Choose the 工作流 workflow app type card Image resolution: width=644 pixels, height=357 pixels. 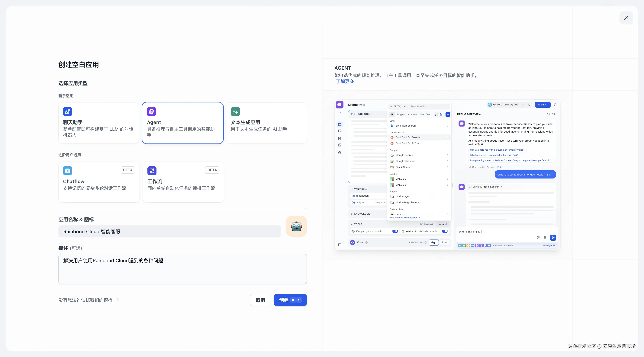[x=183, y=182]
